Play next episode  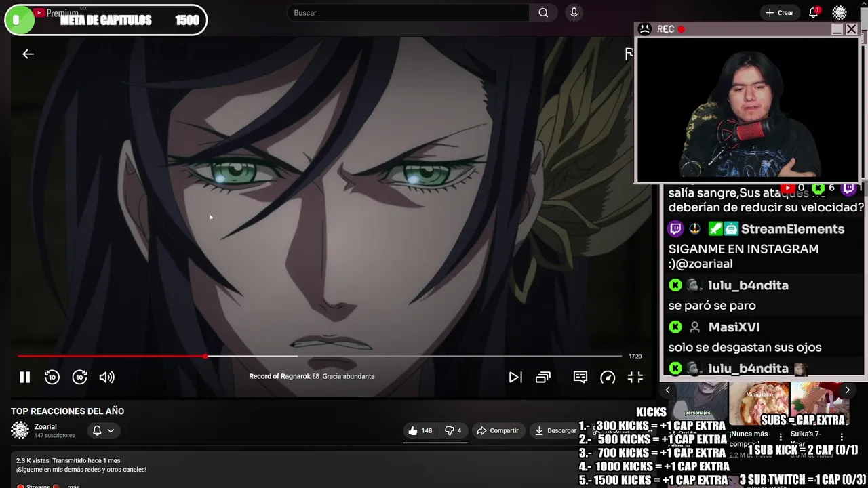pyautogui.click(x=515, y=378)
